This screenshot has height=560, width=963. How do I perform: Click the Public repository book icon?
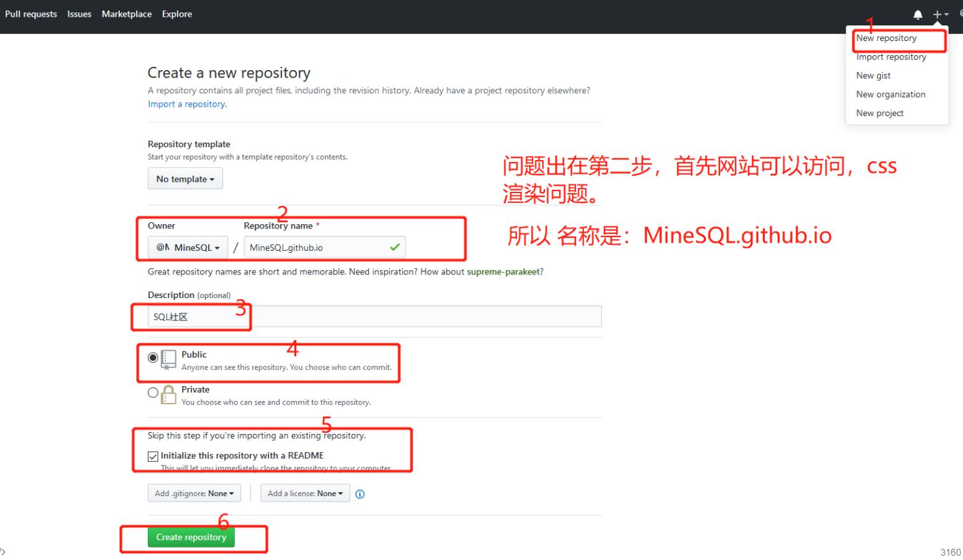click(x=168, y=359)
